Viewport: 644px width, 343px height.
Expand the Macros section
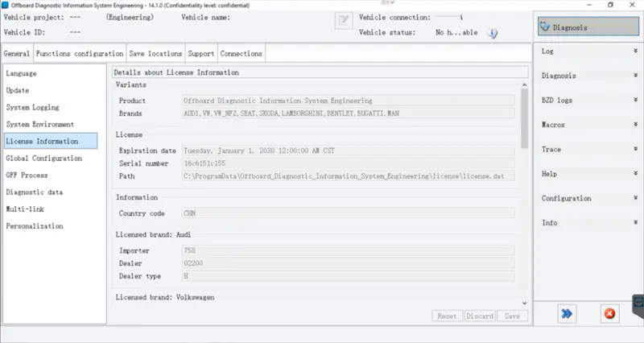[x=588, y=125]
